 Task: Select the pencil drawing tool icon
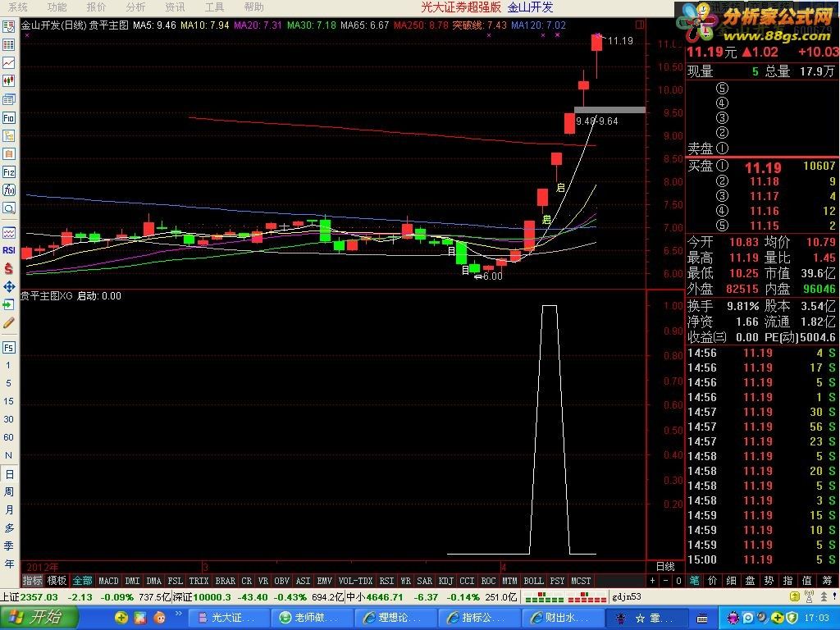point(9,323)
